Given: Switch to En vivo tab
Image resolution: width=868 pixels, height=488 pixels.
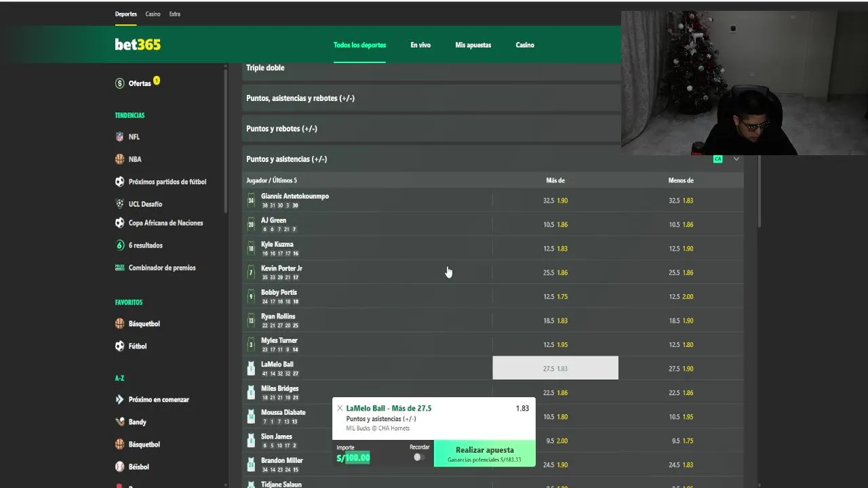Looking at the screenshot, I should tap(420, 45).
